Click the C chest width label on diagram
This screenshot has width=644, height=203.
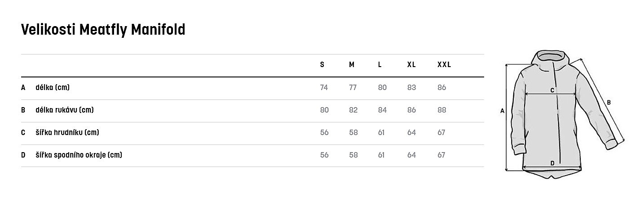pyautogui.click(x=552, y=90)
